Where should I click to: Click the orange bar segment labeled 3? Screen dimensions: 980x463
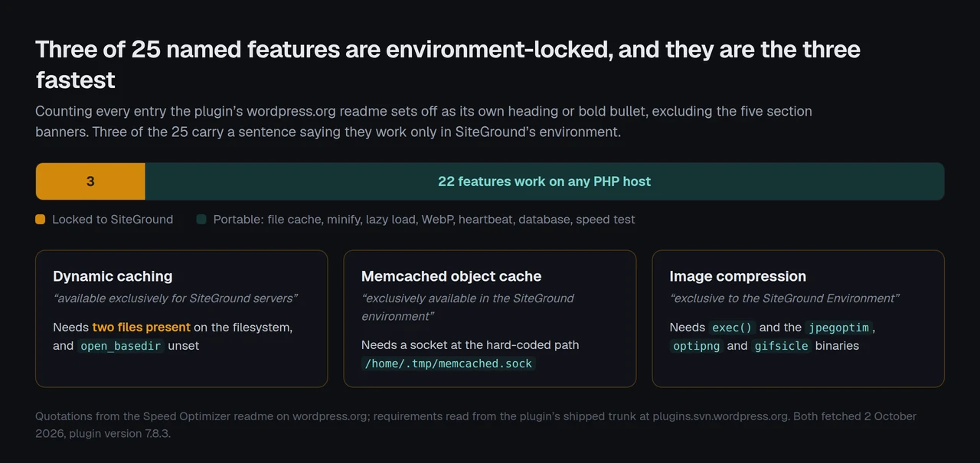(90, 181)
